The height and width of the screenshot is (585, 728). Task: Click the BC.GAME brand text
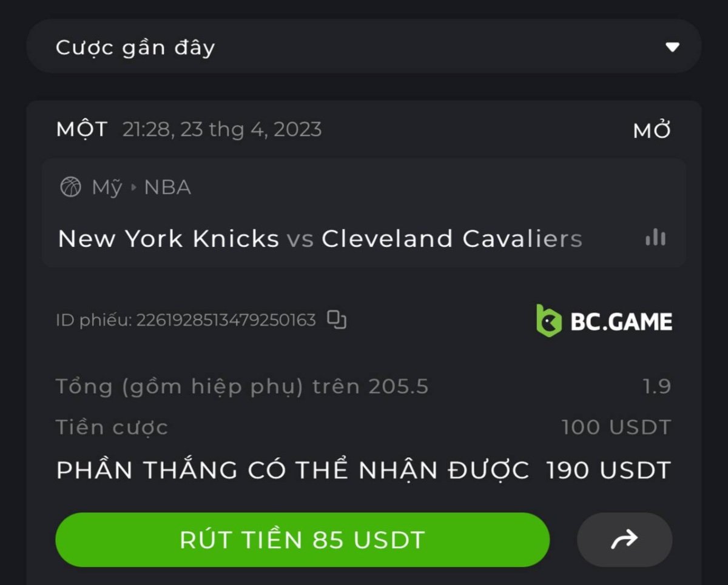621,322
